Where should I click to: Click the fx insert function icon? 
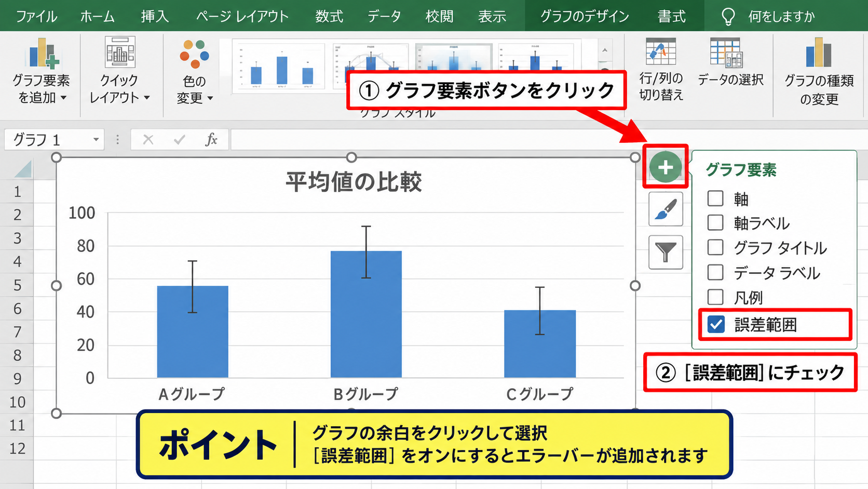[211, 139]
